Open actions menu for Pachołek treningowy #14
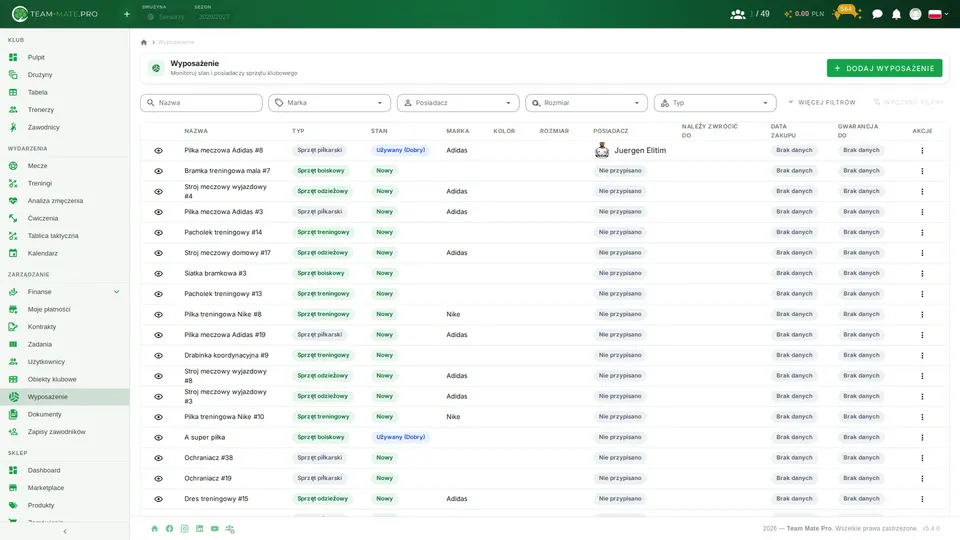Screen dimensions: 960x540 (922, 233)
